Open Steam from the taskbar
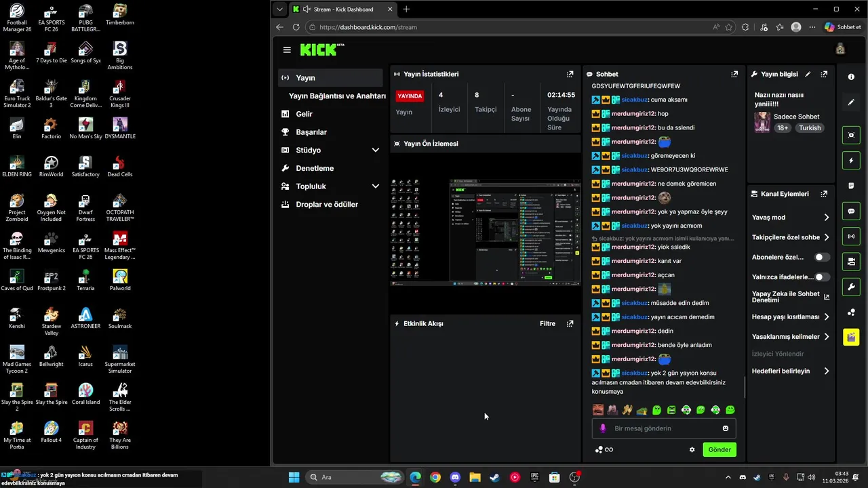The height and width of the screenshot is (488, 868). point(495,477)
